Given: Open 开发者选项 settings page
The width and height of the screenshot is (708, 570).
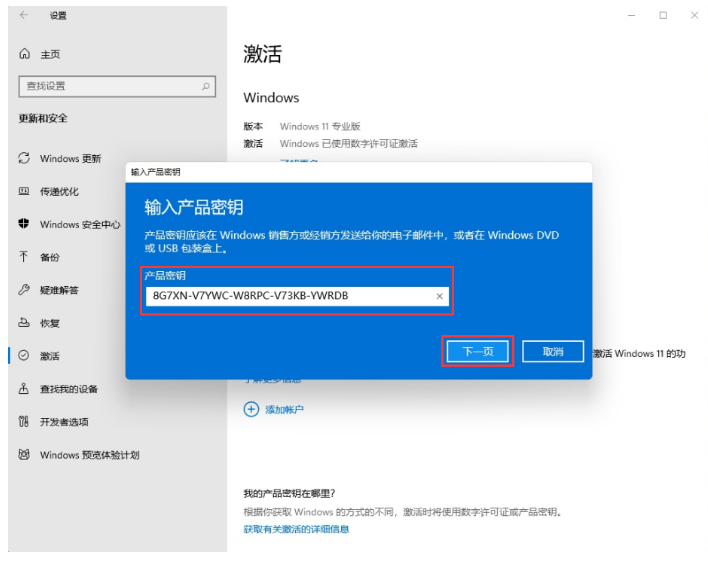Looking at the screenshot, I should click(63, 422).
